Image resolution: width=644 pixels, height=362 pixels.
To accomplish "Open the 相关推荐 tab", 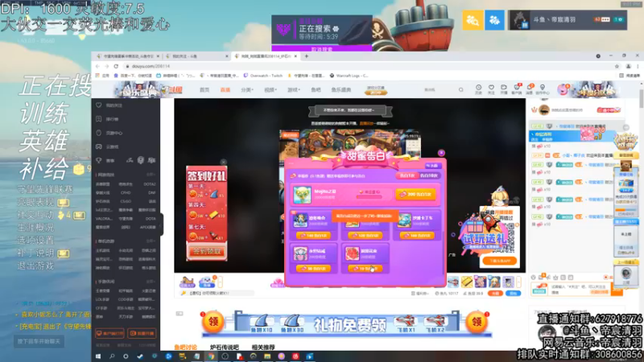I will point(263,348).
